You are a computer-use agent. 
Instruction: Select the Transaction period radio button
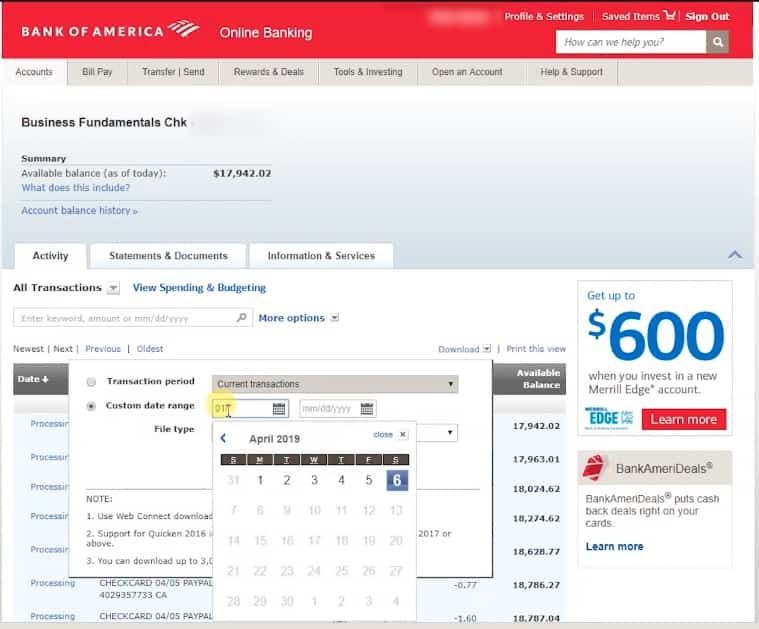pyautogui.click(x=91, y=382)
